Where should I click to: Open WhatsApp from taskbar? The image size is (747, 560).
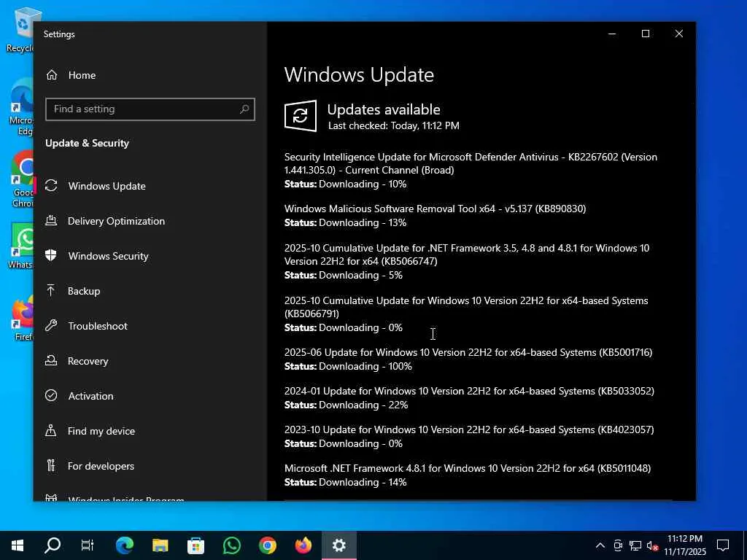pyautogui.click(x=231, y=545)
